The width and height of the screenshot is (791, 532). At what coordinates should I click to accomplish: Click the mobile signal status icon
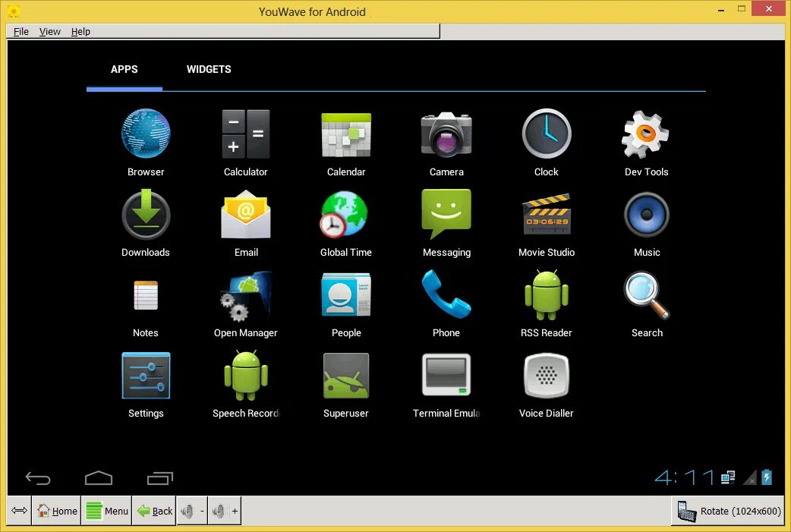click(751, 477)
